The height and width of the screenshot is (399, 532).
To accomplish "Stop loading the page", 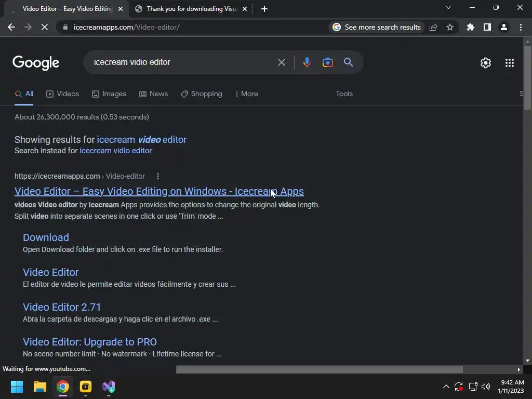I will [x=45, y=27].
